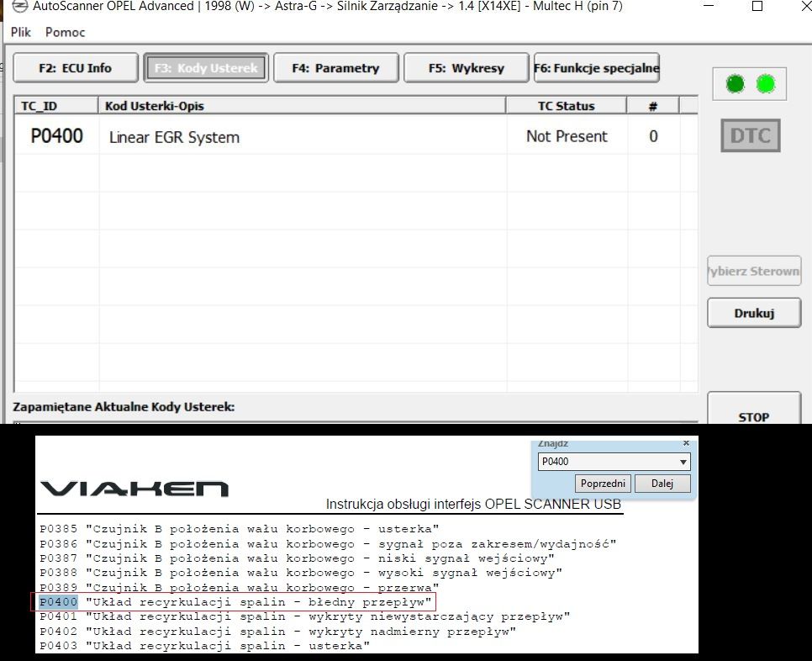This screenshot has height=661, width=812.
Task: Click the Kod Usterki-Opis column header
Action: click(302, 106)
